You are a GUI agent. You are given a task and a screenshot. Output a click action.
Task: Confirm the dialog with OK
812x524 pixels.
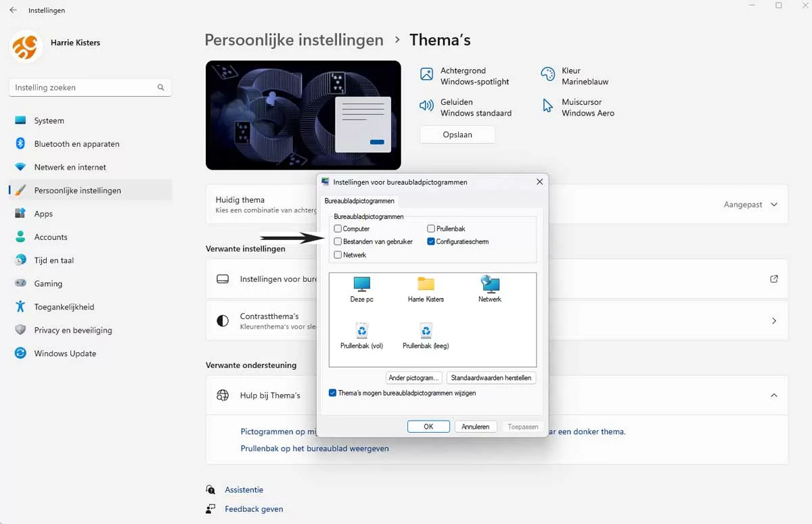(428, 427)
